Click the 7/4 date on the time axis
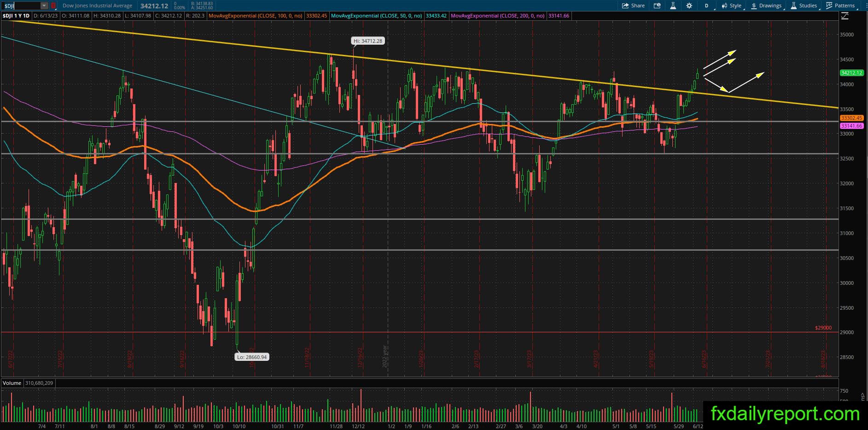 click(42, 426)
